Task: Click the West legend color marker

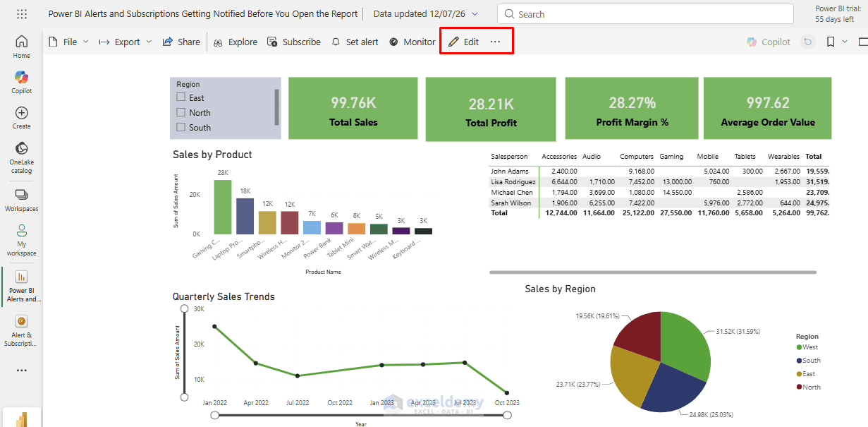Action: coord(799,347)
